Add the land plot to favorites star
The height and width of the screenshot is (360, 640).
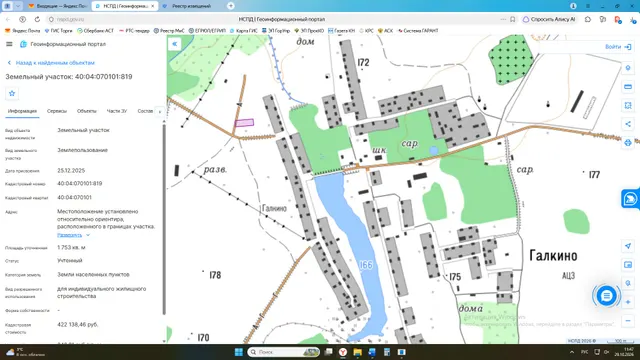pos(12,93)
